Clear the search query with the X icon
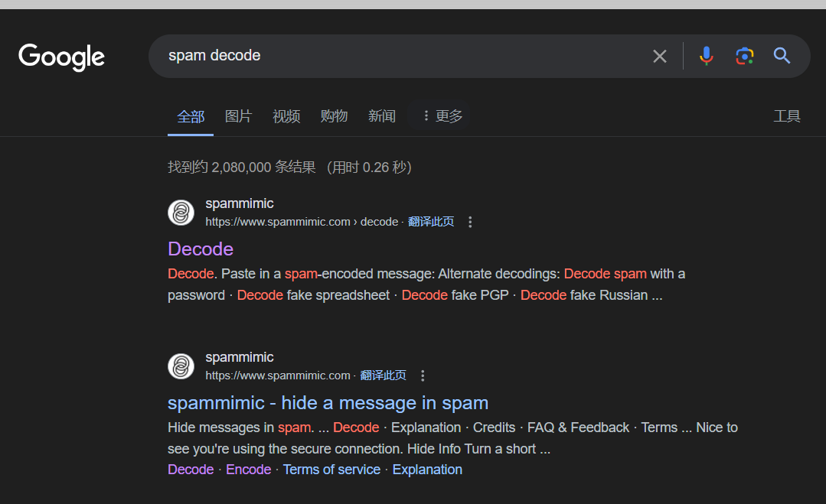The image size is (826, 504). pos(660,57)
